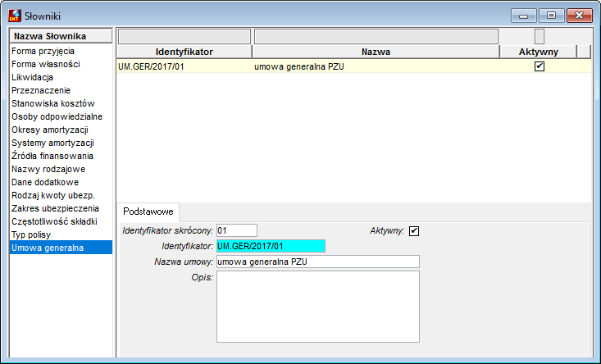Switch to the Podstawowe tab
Screen dimensions: 601x364
[x=148, y=212]
